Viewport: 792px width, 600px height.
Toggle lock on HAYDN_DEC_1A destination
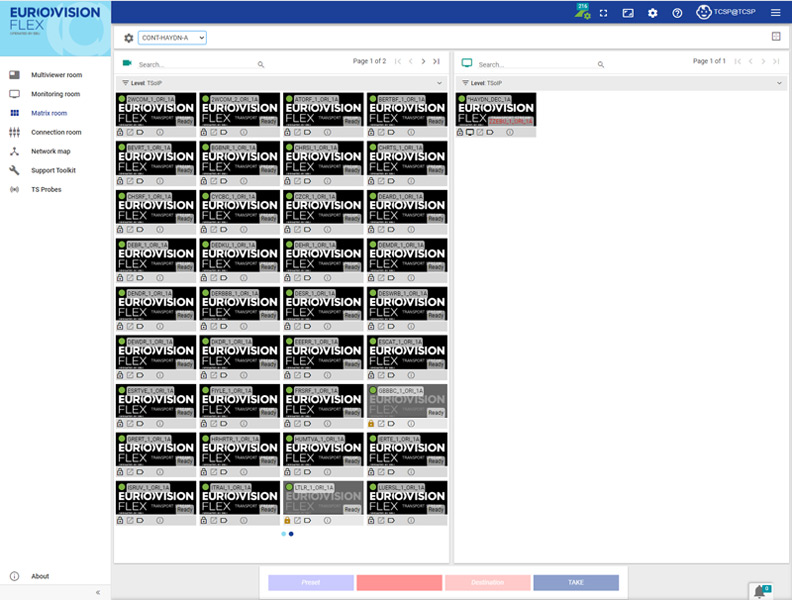(460, 132)
